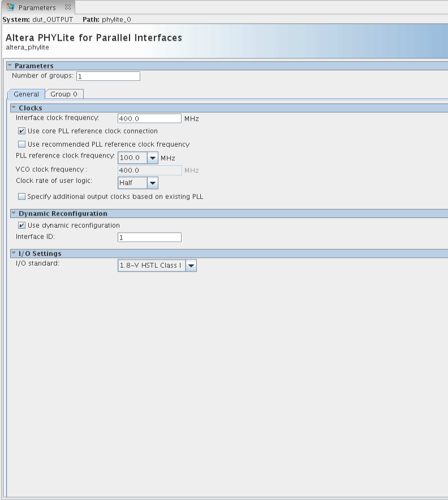Enable Specify additional output clocks checkbox
Screen dimensions: 448x500
point(21,196)
